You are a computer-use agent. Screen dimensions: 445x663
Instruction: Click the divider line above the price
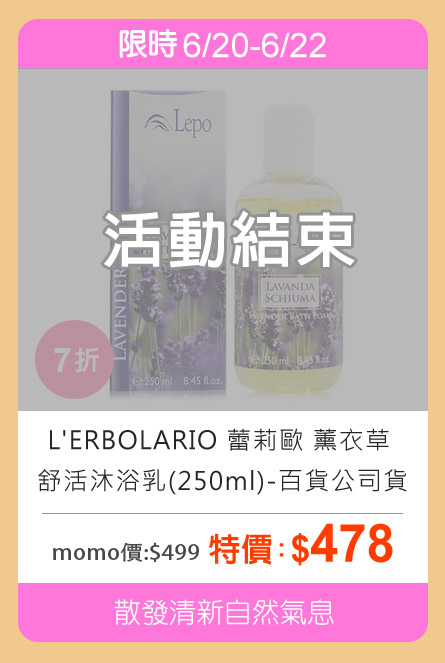222,513
